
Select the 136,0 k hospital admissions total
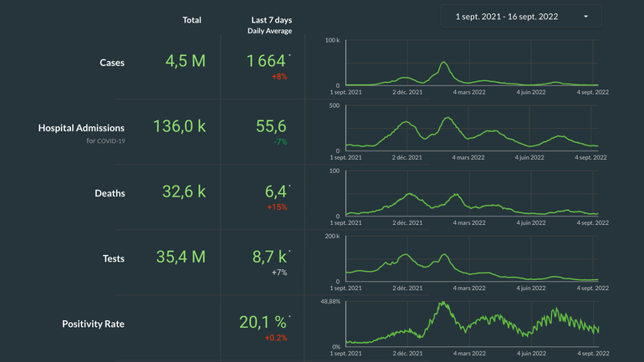[179, 126]
